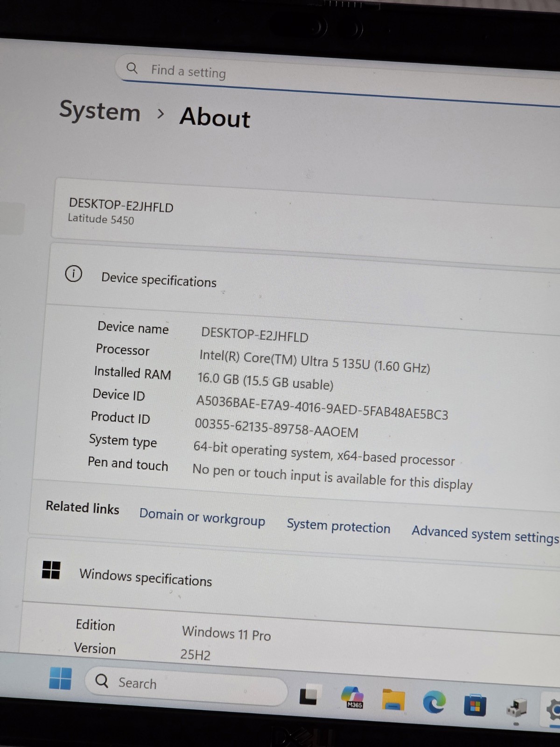The height and width of the screenshot is (747, 560).
Task: Select the No pen or touch text
Action: pos(332,477)
